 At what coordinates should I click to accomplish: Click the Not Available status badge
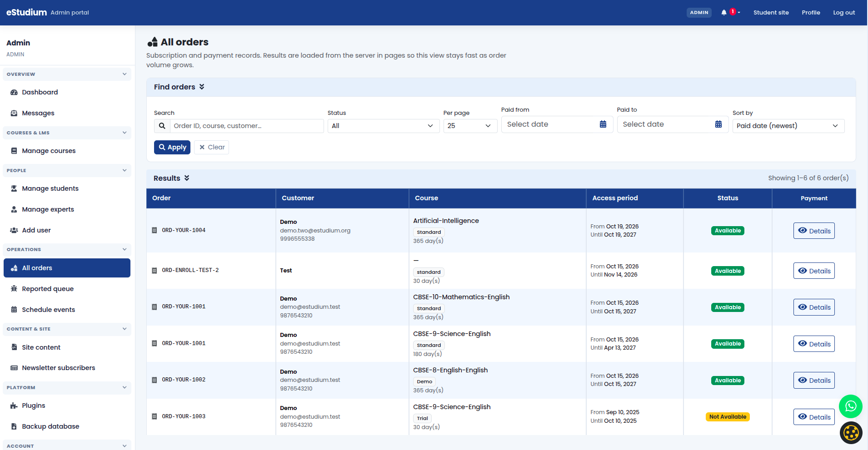tap(728, 417)
